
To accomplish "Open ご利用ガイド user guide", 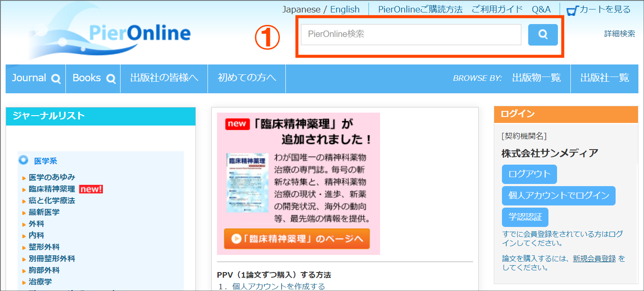I will (497, 9).
